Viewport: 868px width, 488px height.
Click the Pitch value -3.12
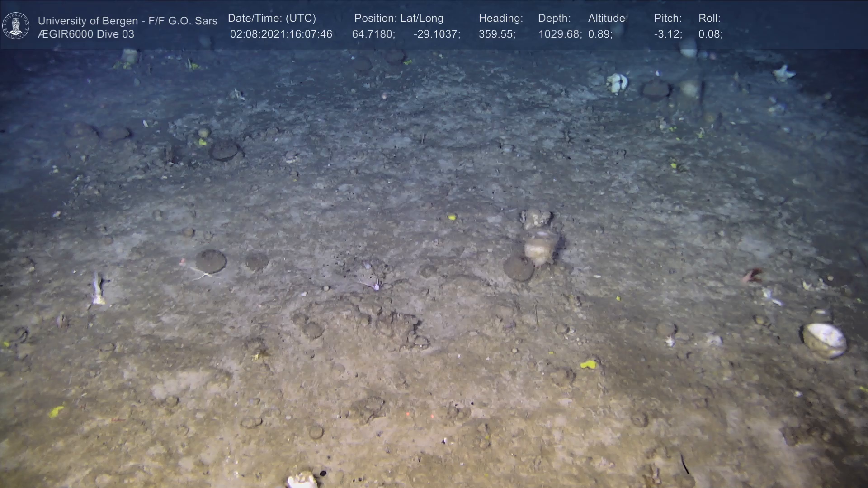(667, 34)
